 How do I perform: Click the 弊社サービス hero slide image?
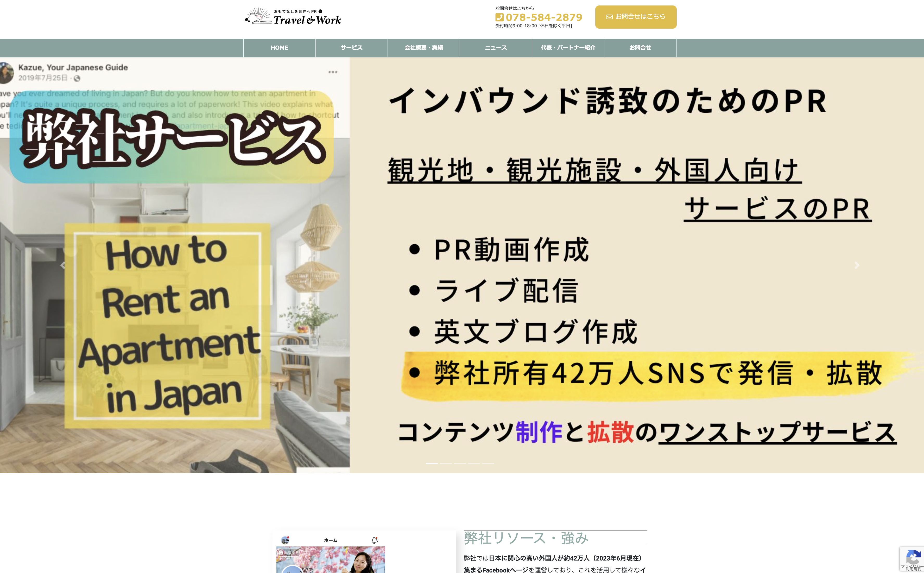click(x=462, y=265)
